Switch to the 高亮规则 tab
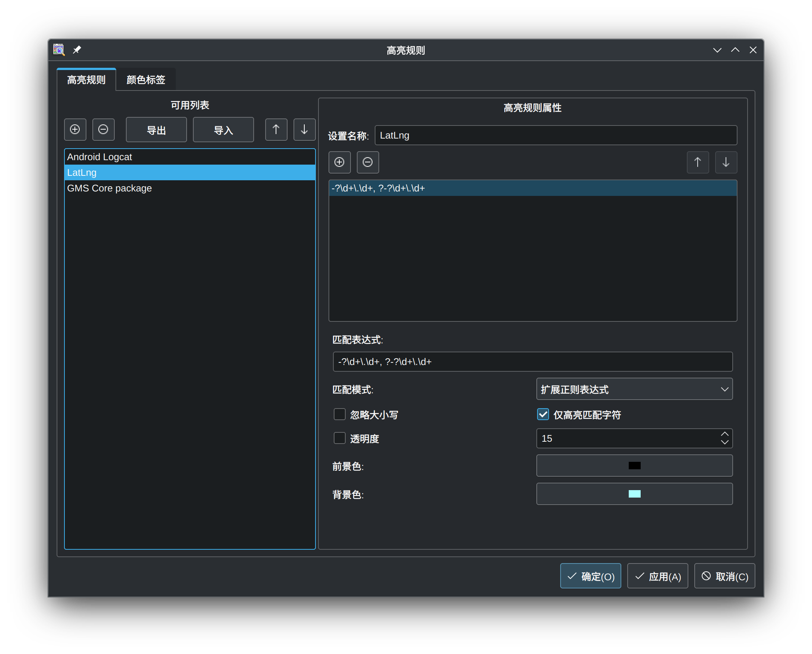812x654 pixels. [x=86, y=80]
